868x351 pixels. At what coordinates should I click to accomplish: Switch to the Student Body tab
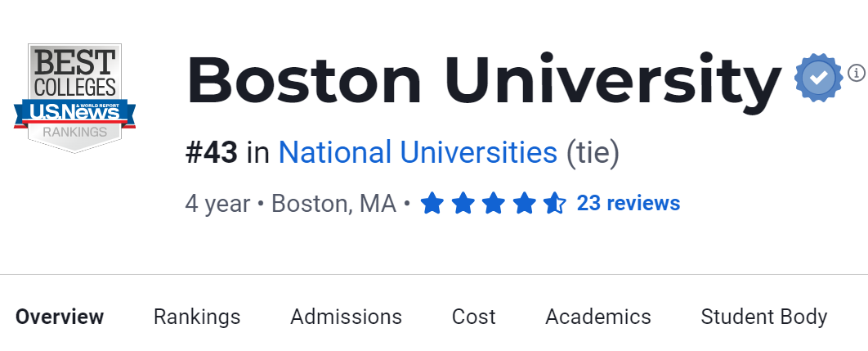coord(764,317)
